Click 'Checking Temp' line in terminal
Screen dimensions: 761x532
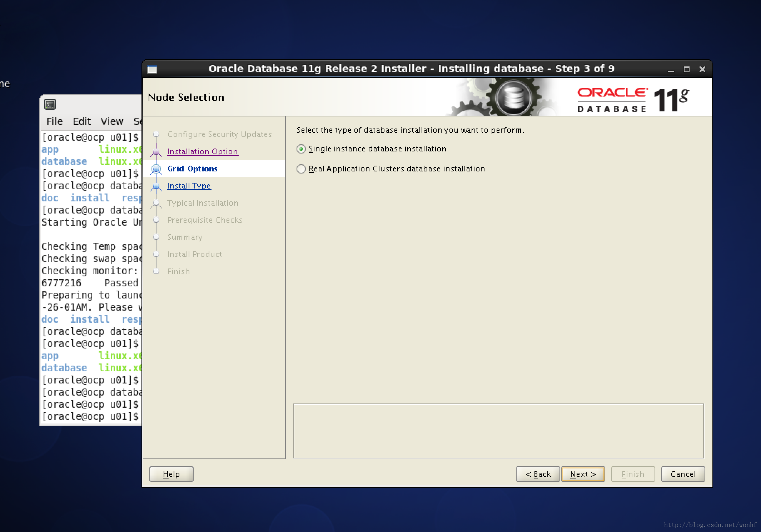click(91, 247)
